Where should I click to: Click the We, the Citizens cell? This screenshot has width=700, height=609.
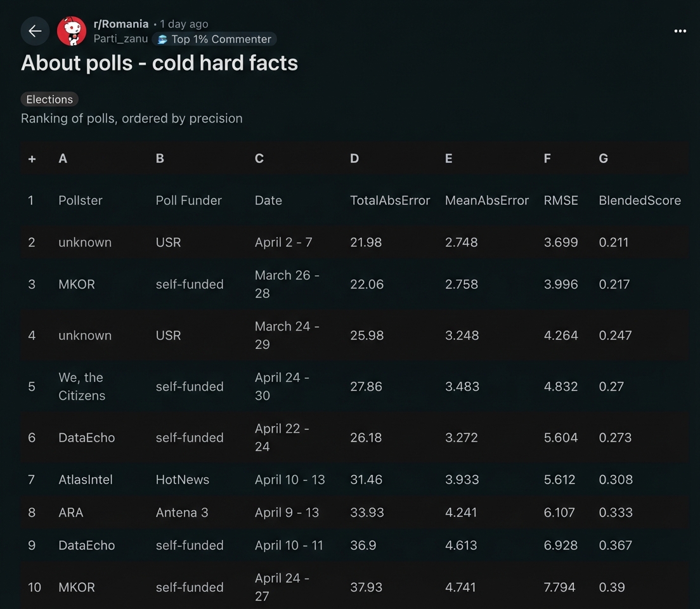[82, 386]
